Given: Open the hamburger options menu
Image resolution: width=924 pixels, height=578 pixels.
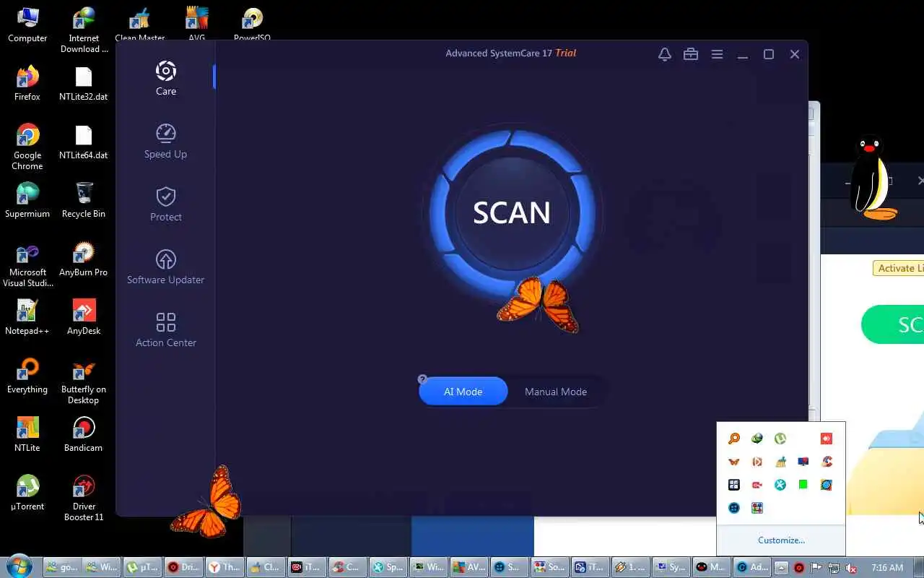Looking at the screenshot, I should 717,54.
